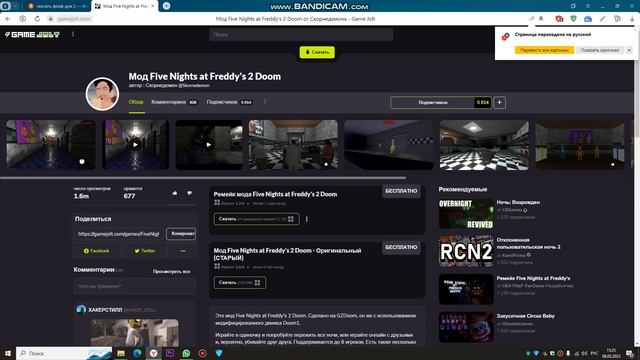Play the second media video thumbnail

tap(136, 144)
